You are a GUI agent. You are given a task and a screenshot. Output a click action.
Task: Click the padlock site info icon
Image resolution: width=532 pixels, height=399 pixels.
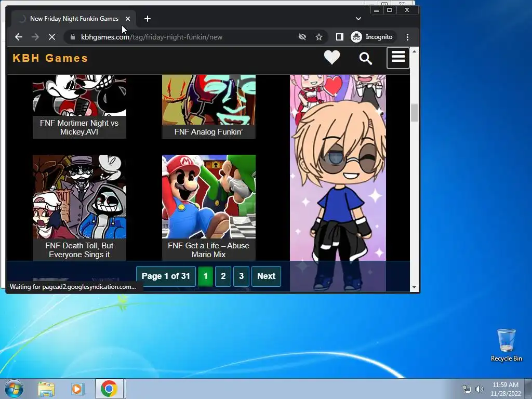tap(72, 37)
